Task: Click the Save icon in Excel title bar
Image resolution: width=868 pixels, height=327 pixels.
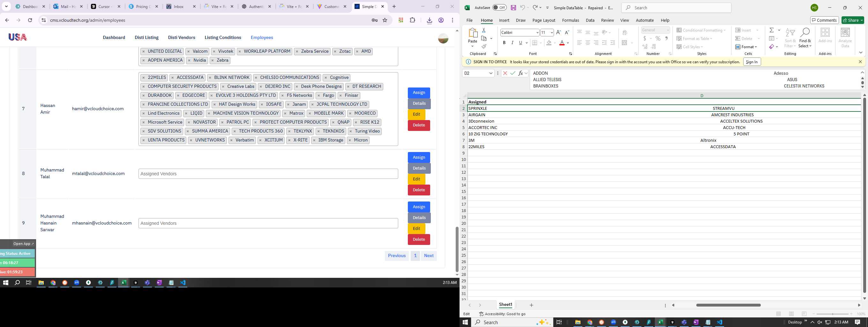Action: [x=513, y=7]
